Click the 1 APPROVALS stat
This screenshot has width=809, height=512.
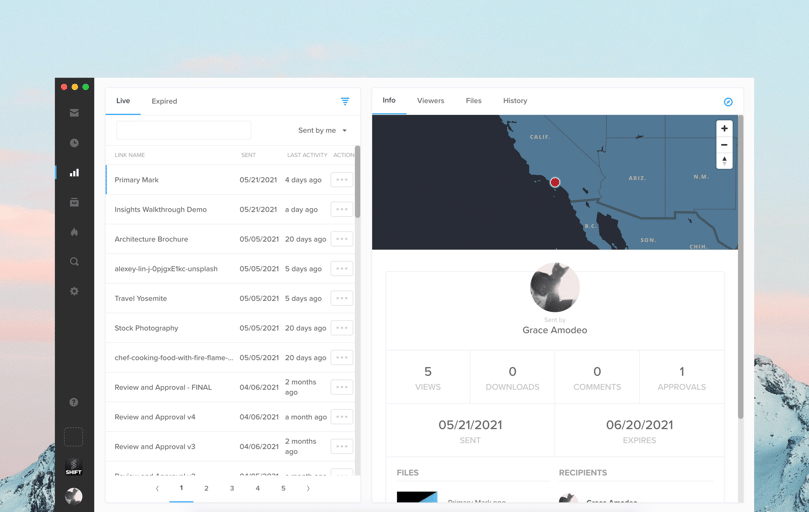click(682, 377)
